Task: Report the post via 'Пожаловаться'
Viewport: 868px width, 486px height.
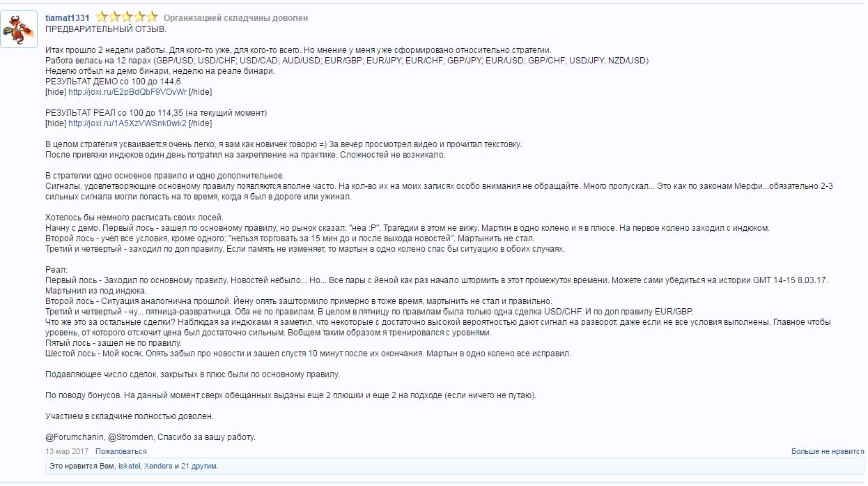Action: point(121,451)
